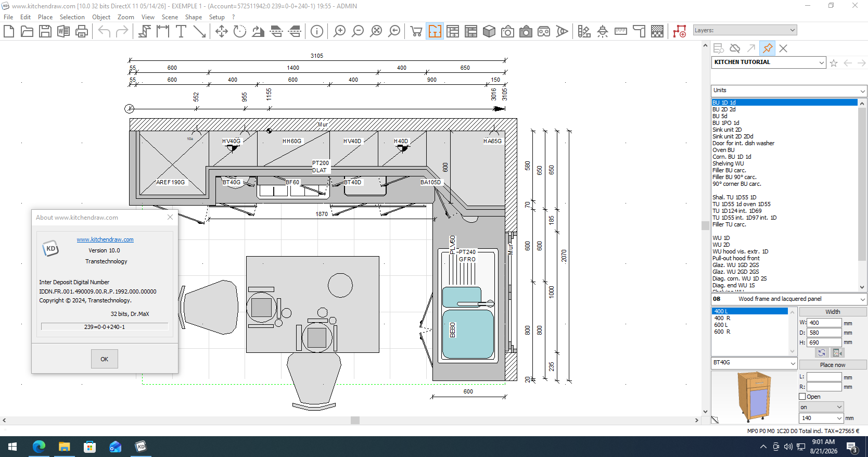The image size is (868, 457).
Task: Select the ruler measure tool
Action: (x=621, y=31)
